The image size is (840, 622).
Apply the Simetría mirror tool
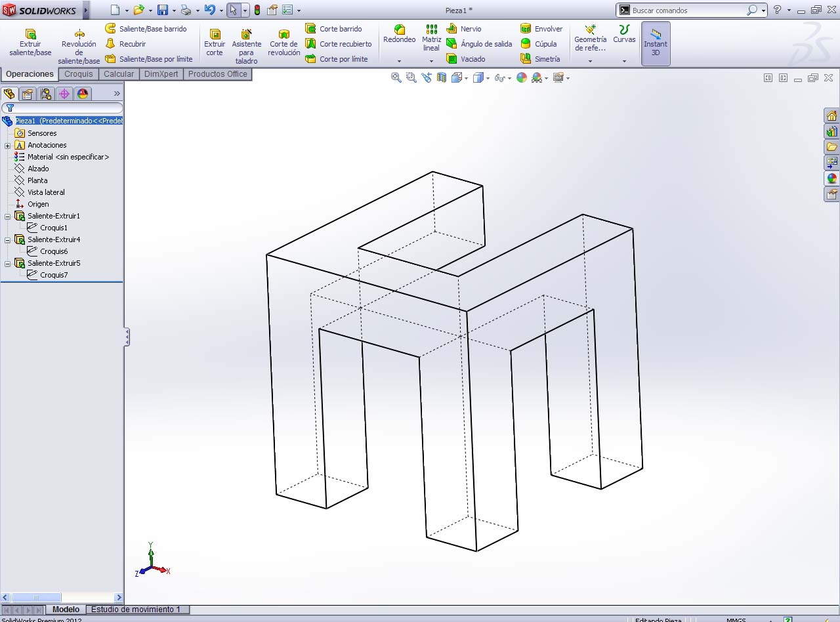[x=541, y=59]
